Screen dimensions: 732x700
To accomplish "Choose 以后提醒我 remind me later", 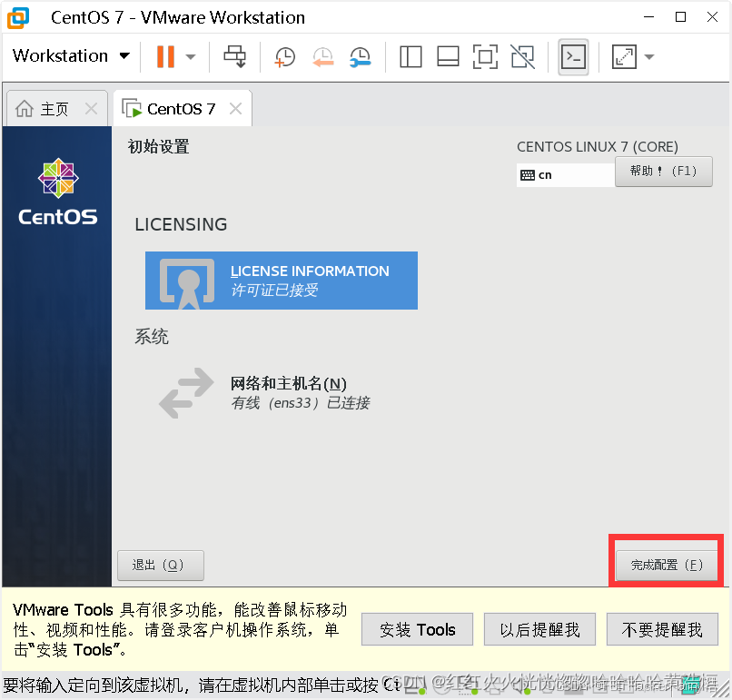I will click(x=539, y=629).
